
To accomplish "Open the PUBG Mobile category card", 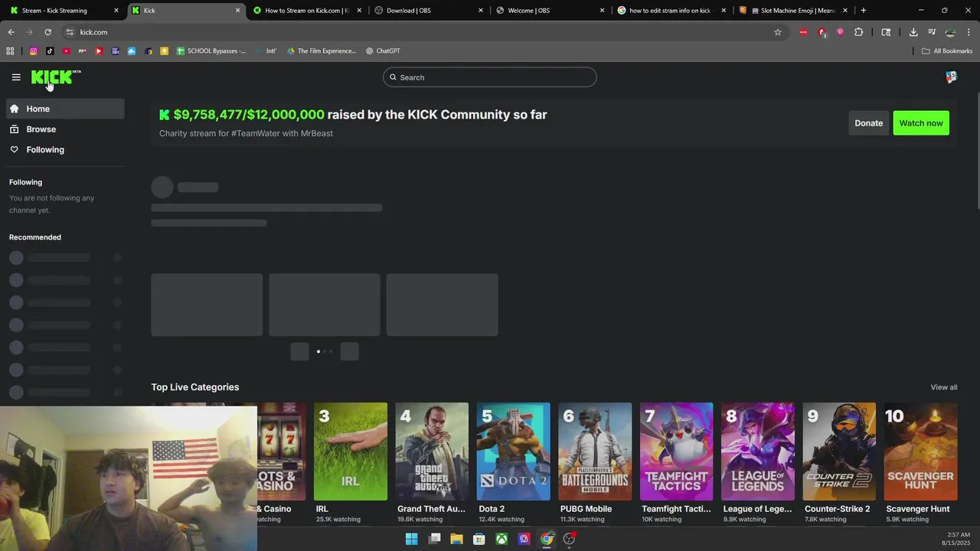I will [x=595, y=464].
